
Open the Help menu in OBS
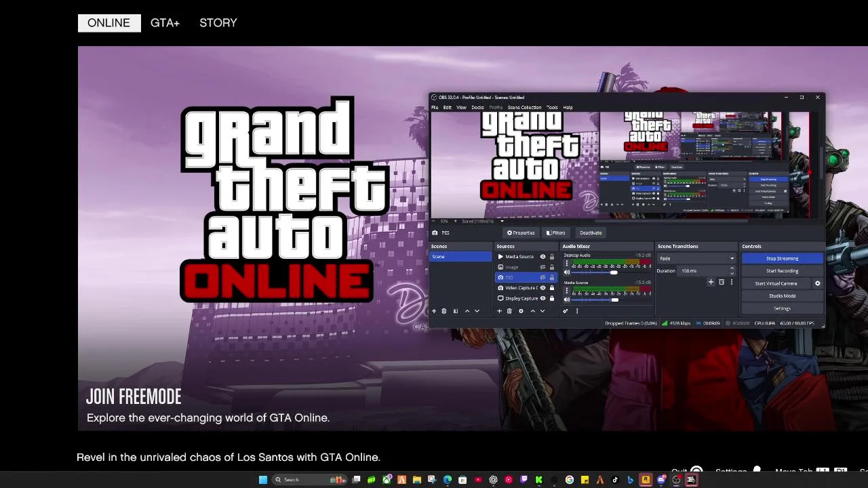568,107
